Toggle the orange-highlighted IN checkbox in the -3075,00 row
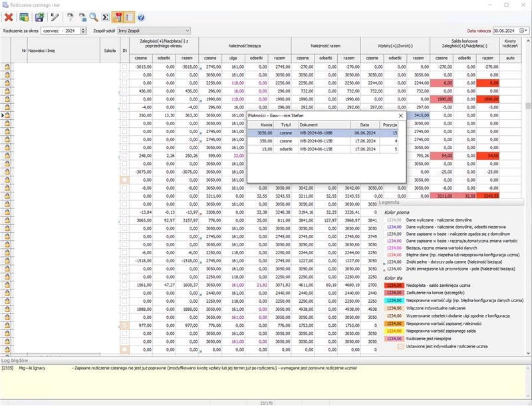This screenshot has width=532, height=406. click(124, 180)
